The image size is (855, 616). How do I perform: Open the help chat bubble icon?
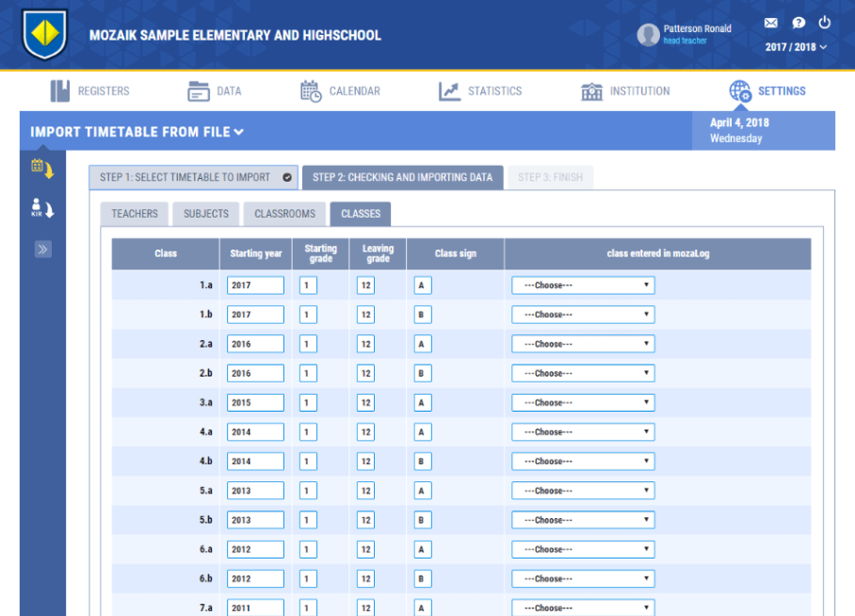tap(798, 24)
